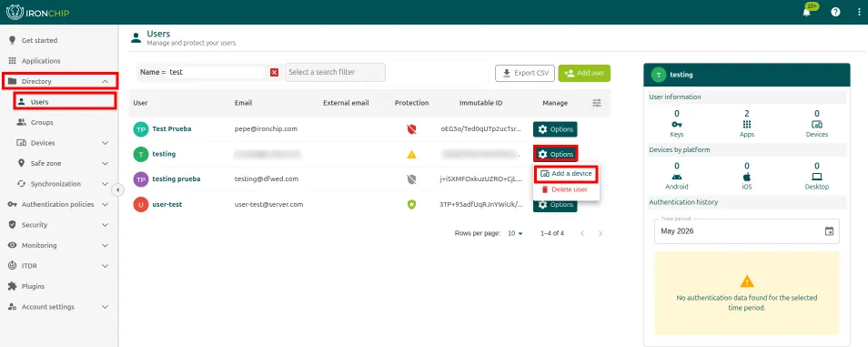Open the user-test user name
The width and height of the screenshot is (868, 347).
[167, 205]
